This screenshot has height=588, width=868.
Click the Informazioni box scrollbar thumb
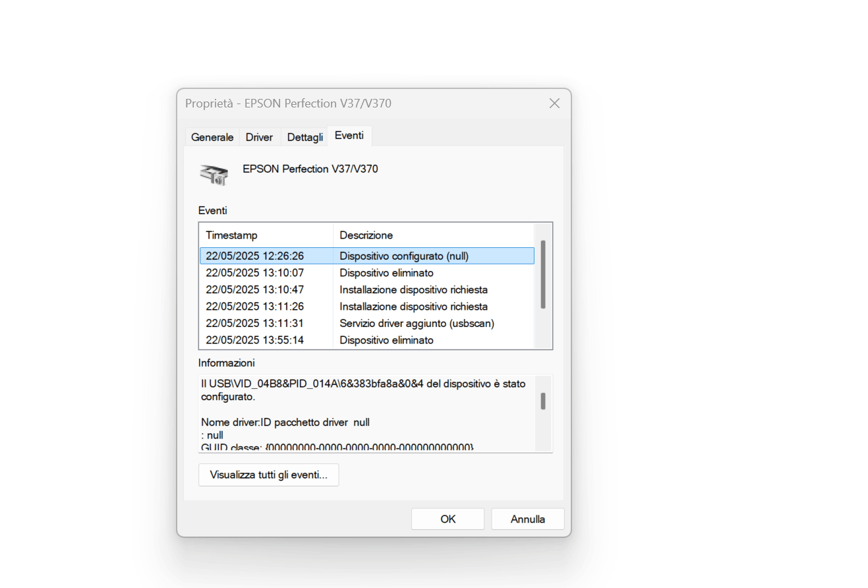click(x=543, y=401)
